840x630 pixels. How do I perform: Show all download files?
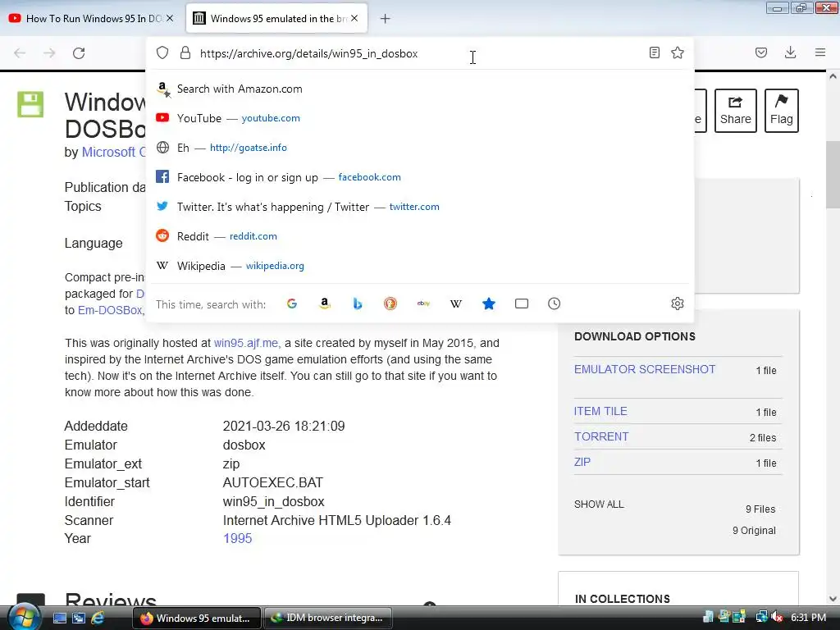(599, 504)
